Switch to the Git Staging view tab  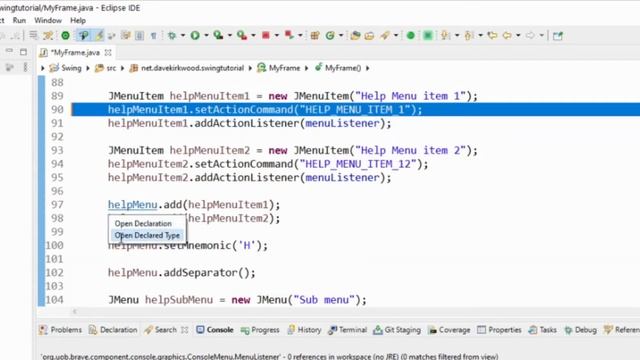click(397, 330)
